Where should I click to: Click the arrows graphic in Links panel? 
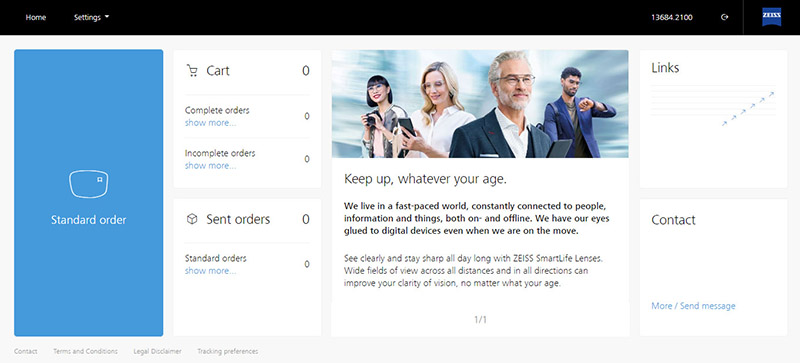coord(748,109)
